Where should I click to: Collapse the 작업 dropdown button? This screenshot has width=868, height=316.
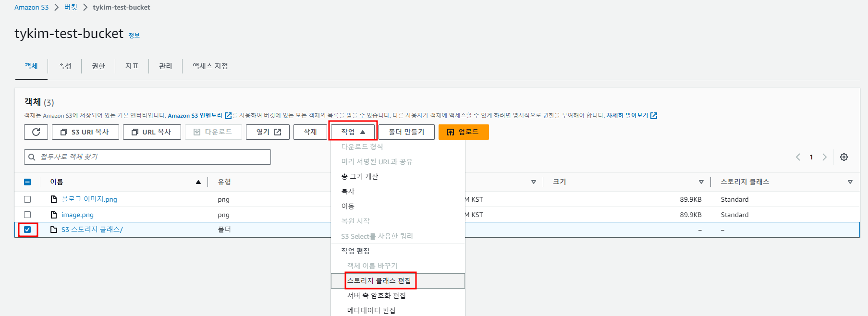click(x=353, y=132)
